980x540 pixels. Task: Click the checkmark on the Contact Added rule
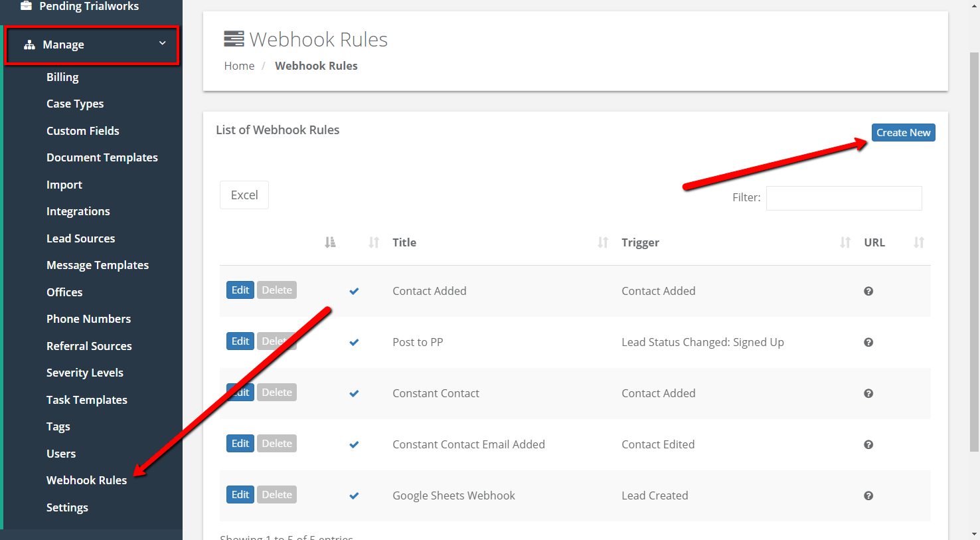tap(353, 291)
